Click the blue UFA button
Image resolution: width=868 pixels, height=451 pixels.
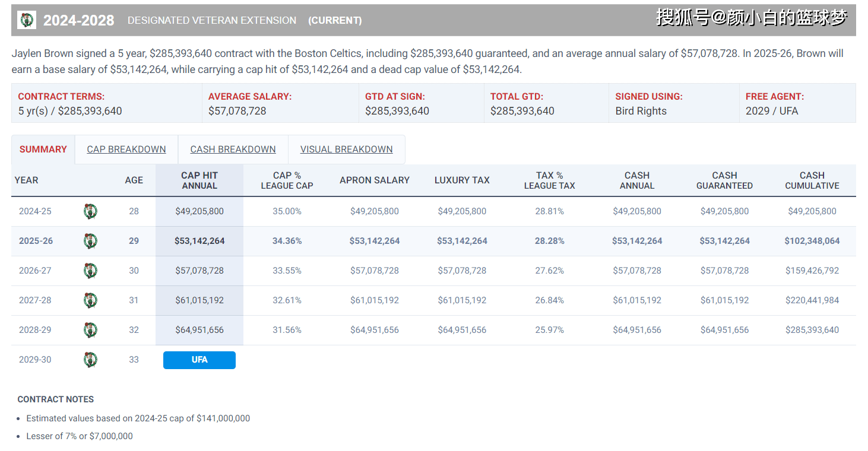(199, 360)
